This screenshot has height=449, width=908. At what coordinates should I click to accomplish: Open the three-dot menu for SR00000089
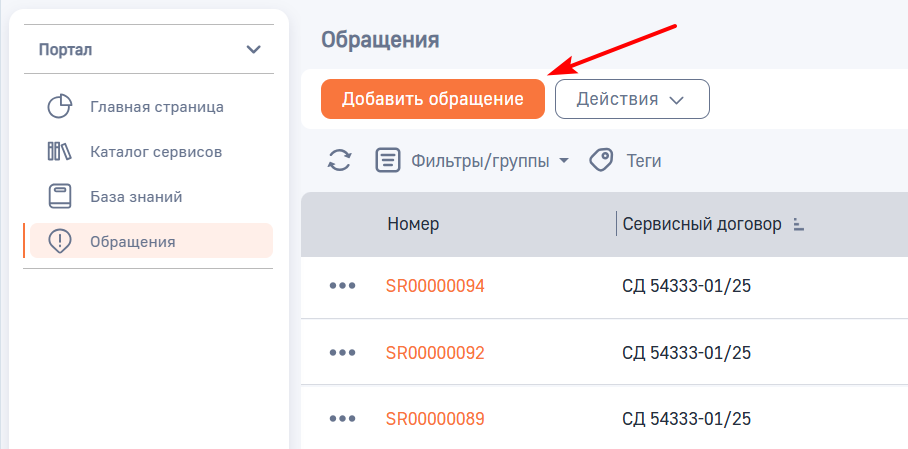(x=342, y=419)
